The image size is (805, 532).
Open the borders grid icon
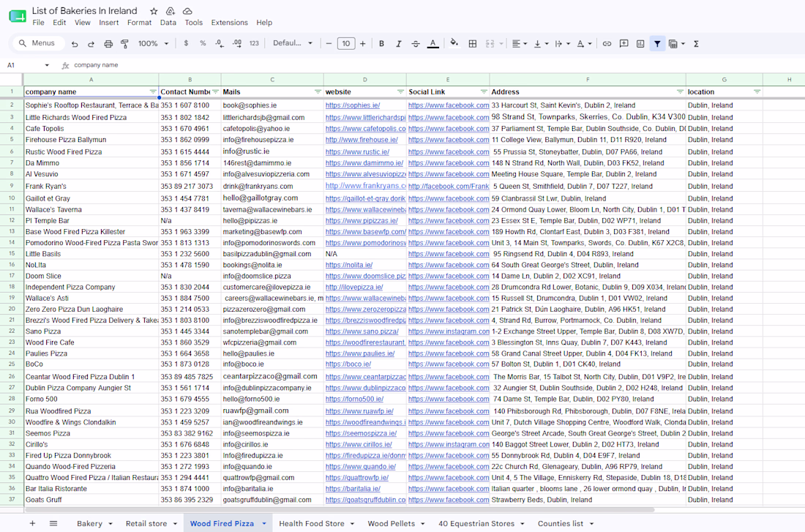click(x=473, y=44)
